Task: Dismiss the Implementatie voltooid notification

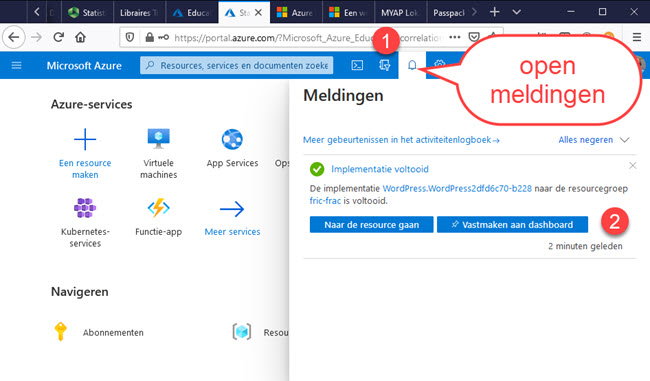Action: click(x=633, y=166)
